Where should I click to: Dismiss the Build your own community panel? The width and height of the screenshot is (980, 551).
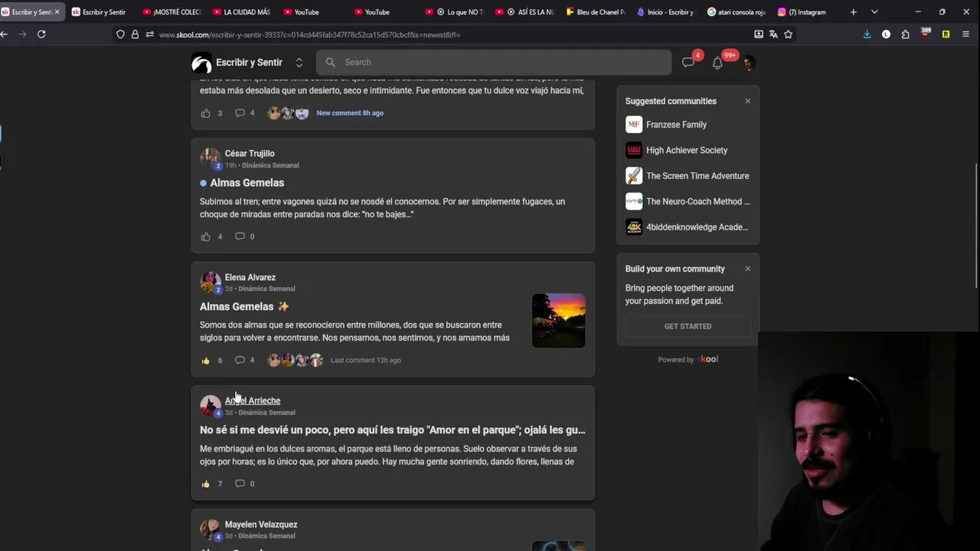[748, 269]
